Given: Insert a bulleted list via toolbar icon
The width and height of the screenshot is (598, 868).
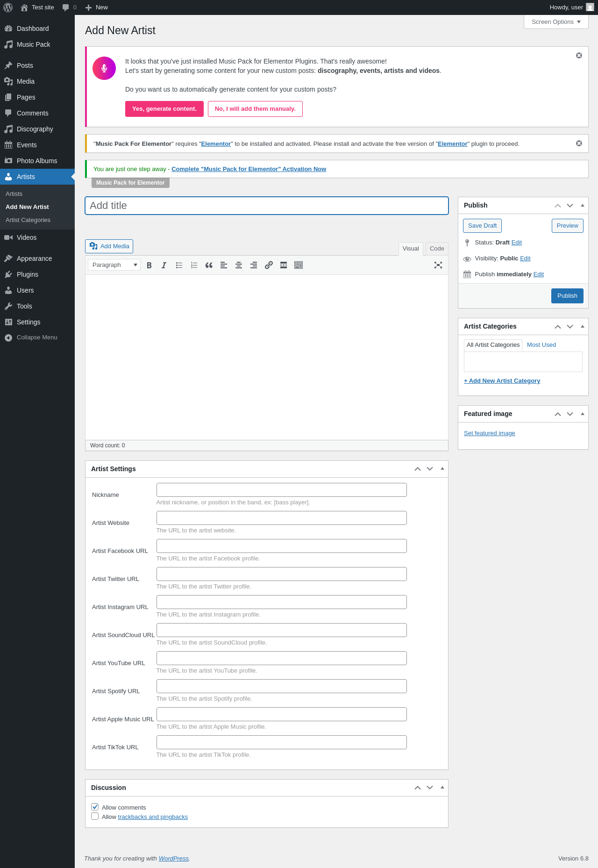Looking at the screenshot, I should click(179, 265).
